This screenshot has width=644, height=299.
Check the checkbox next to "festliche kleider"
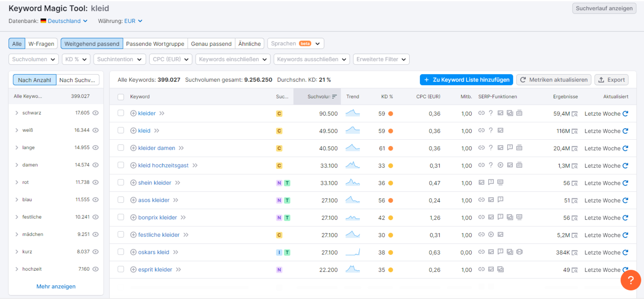click(121, 234)
